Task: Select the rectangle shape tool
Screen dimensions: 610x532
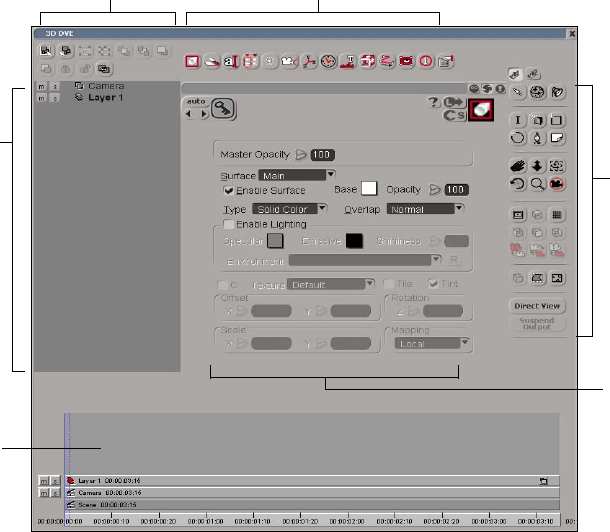Action: click(x=557, y=120)
